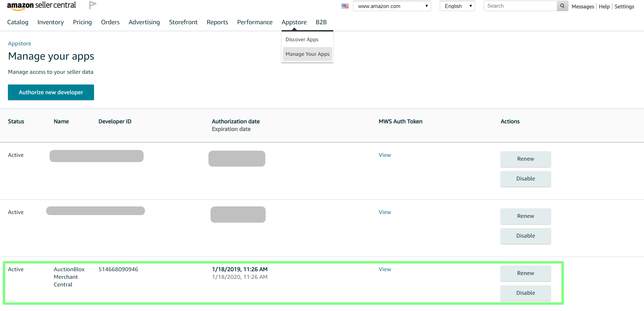Open the www.amazon.com marketplace dropdown

point(392,6)
